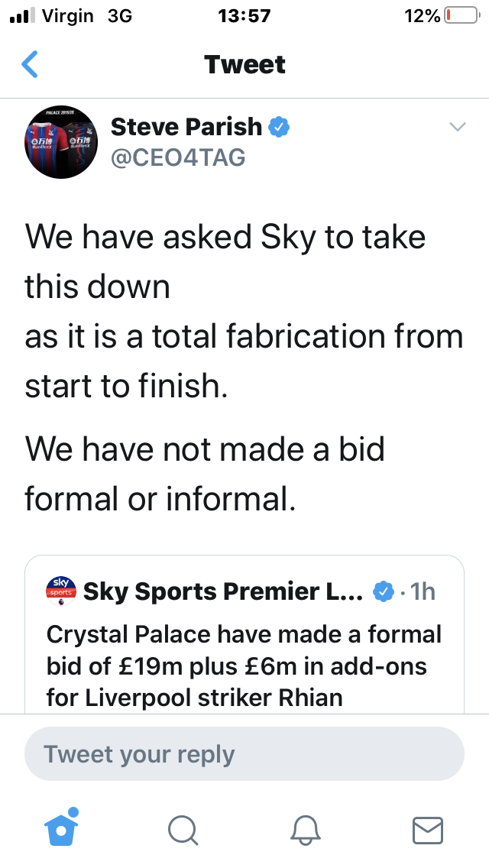Image resolution: width=489 pixels, height=868 pixels.
Task: Open the Search tab
Action: coord(183,831)
